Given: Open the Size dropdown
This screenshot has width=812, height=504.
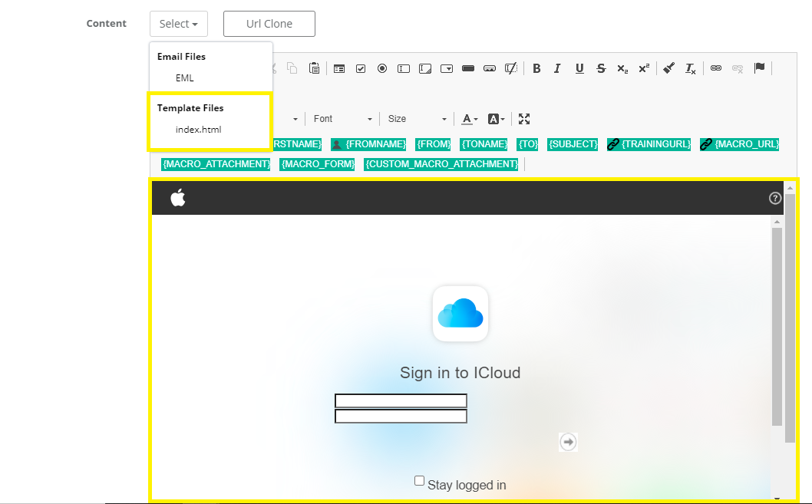Looking at the screenshot, I should coord(417,119).
